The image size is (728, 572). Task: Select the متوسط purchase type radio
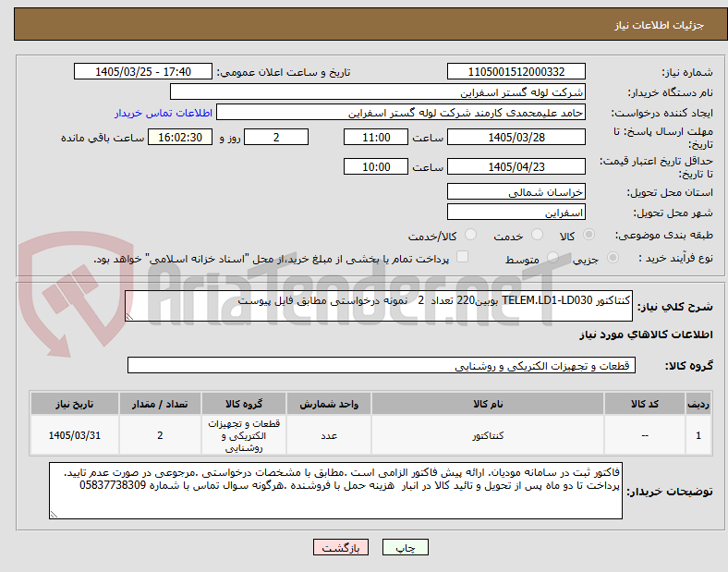pyautogui.click(x=552, y=258)
